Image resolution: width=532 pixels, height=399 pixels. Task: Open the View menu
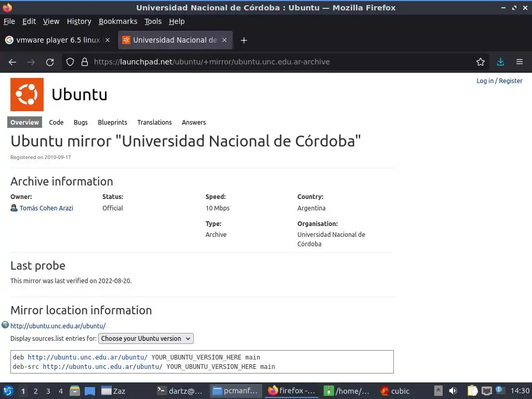(x=51, y=21)
